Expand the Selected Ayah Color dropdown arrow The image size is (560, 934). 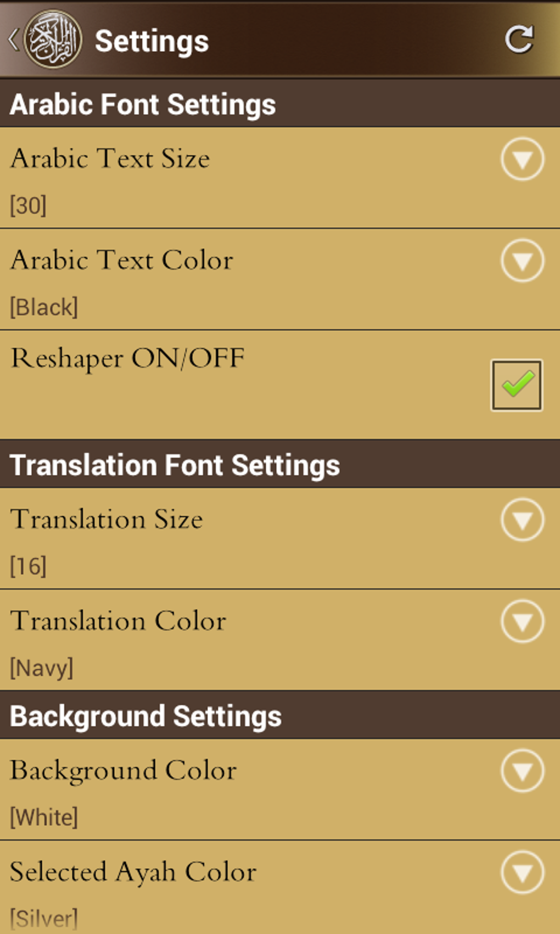(522, 872)
